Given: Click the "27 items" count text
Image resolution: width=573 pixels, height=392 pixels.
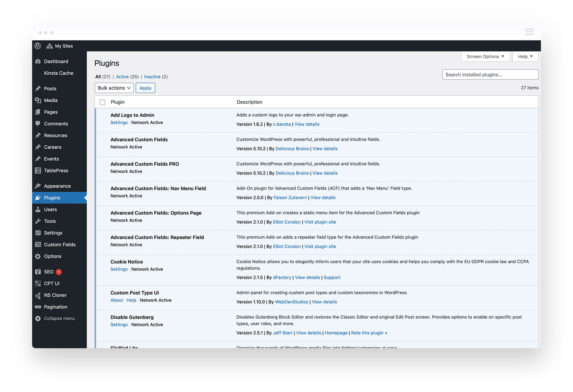Looking at the screenshot, I should click(x=530, y=88).
